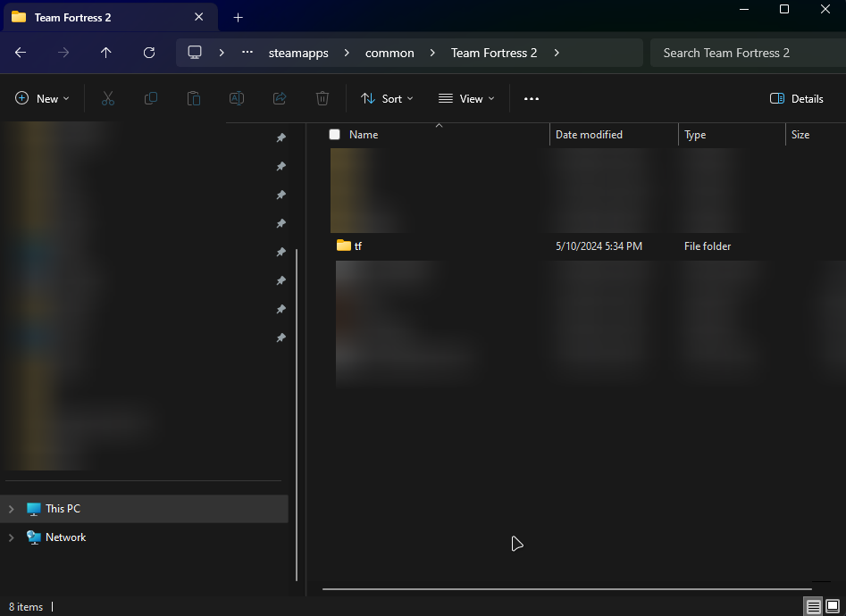Image resolution: width=846 pixels, height=616 pixels.
Task: Close the Team Fortress 2 tab
Action: click(198, 17)
